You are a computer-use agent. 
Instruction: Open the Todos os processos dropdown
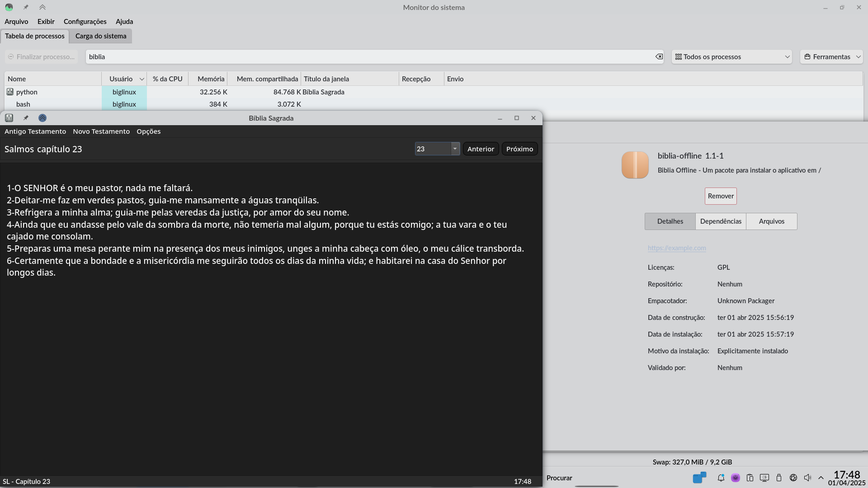coord(731,56)
